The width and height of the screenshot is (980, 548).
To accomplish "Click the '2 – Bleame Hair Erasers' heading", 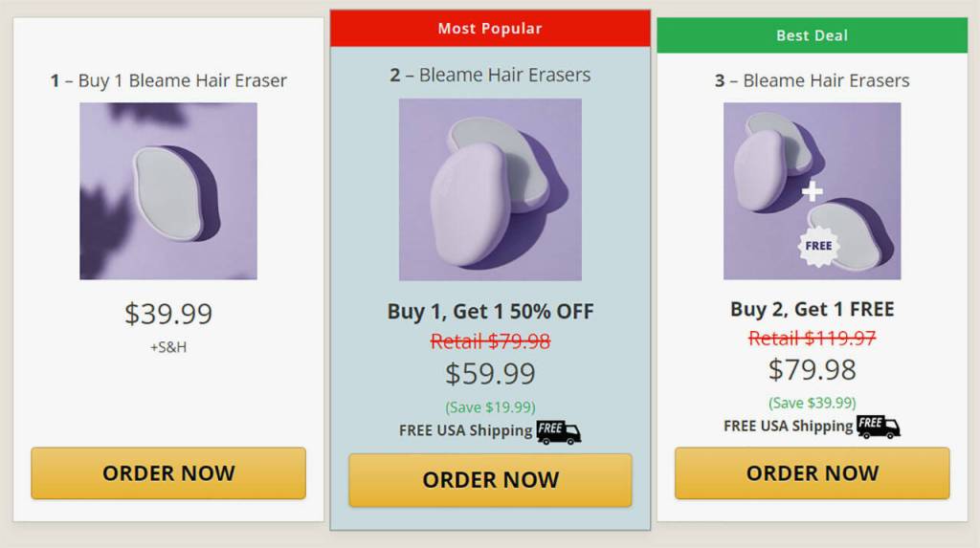I will 490,75.
